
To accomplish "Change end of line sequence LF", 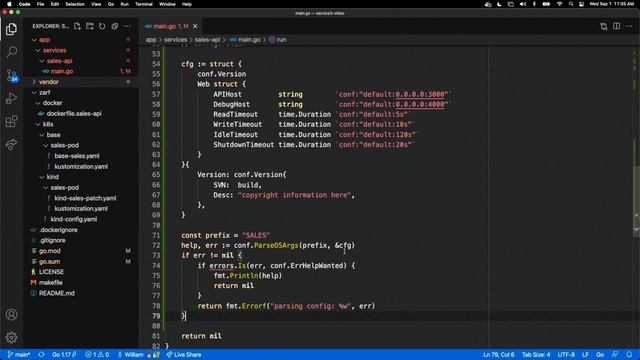I will coord(585,355).
